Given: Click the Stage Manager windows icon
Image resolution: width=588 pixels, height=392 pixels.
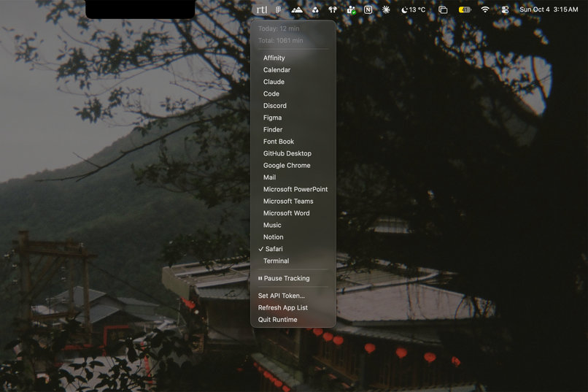Looking at the screenshot, I should pos(443,9).
